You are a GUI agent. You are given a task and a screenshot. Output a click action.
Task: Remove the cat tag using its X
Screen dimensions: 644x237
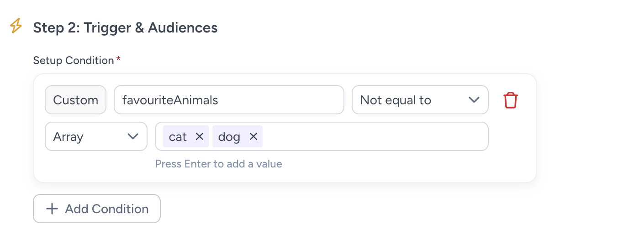click(x=199, y=136)
